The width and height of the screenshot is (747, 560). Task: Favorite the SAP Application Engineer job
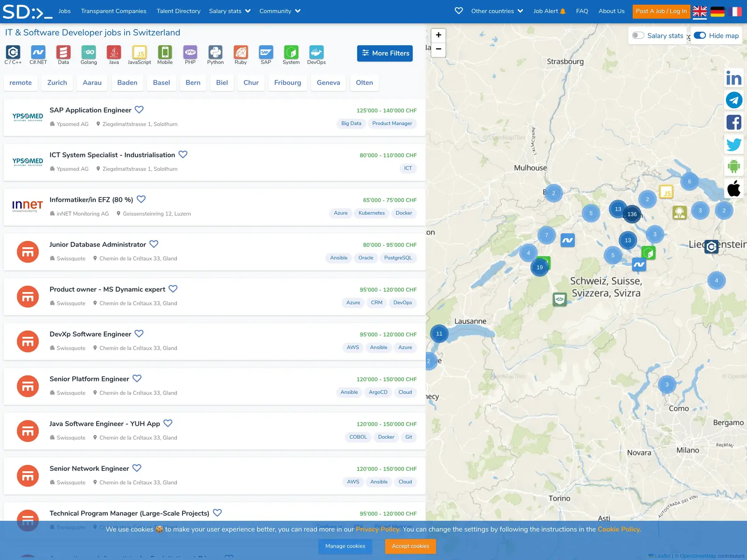coord(139,110)
